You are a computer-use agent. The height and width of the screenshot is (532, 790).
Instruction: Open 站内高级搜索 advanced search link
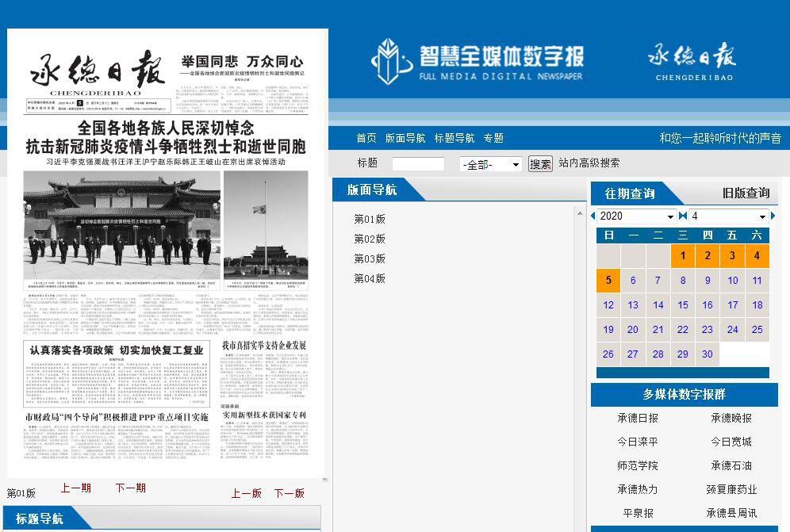(x=589, y=163)
